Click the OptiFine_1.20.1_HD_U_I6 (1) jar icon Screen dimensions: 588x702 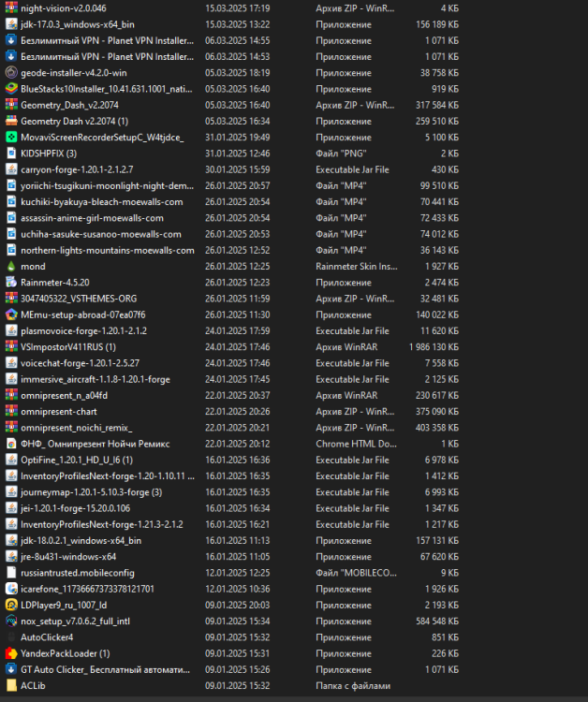click(11, 460)
